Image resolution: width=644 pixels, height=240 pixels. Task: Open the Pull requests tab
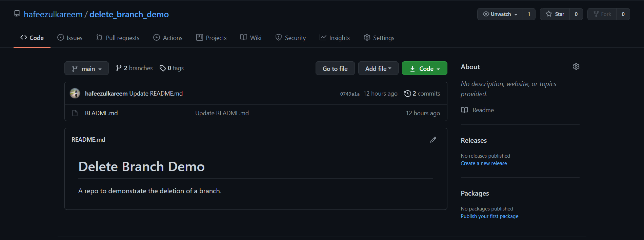coord(118,38)
